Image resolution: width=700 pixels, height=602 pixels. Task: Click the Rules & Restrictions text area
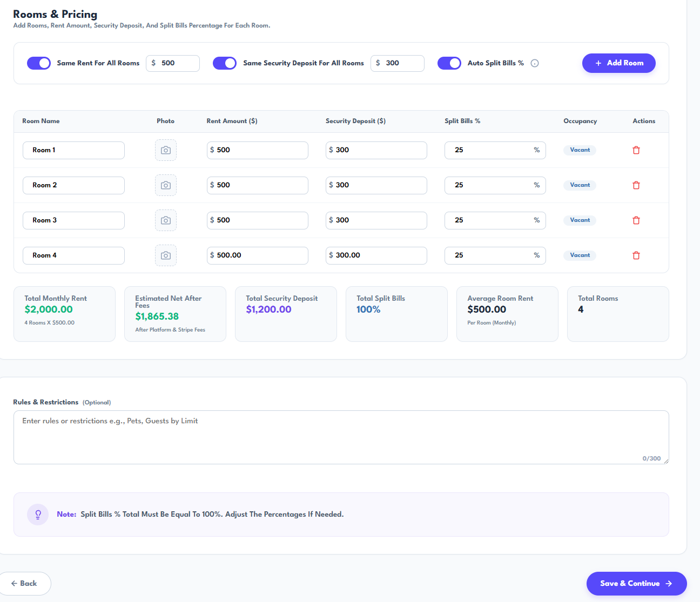[341, 437]
